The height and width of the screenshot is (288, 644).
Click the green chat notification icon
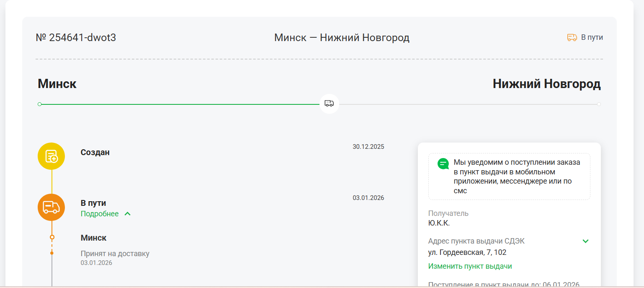coord(443,163)
